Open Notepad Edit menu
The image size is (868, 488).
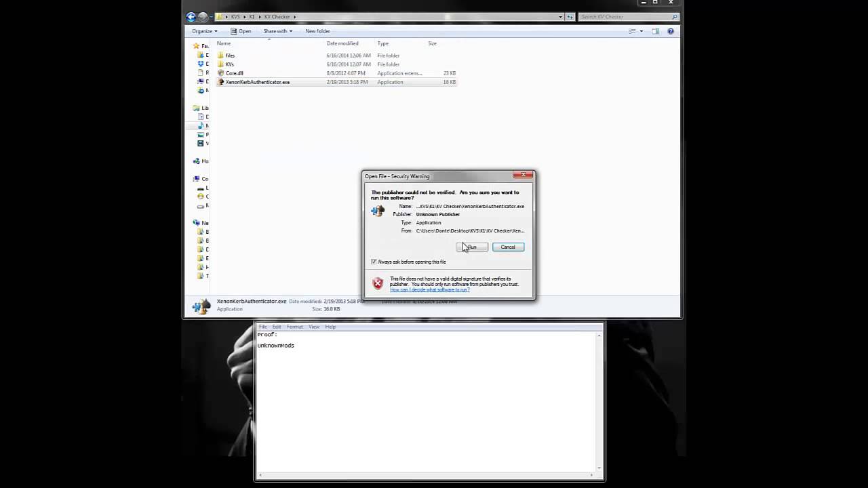coord(277,327)
